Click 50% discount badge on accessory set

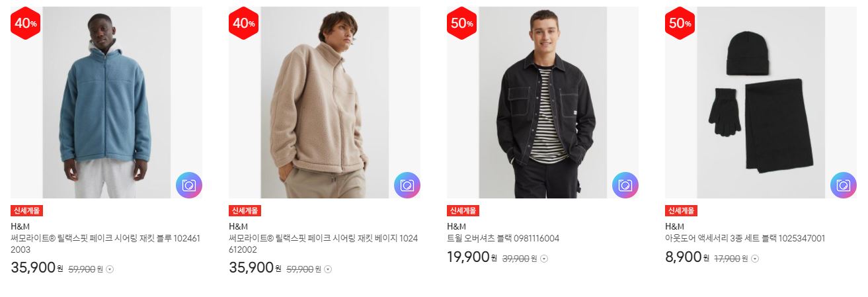[680, 23]
